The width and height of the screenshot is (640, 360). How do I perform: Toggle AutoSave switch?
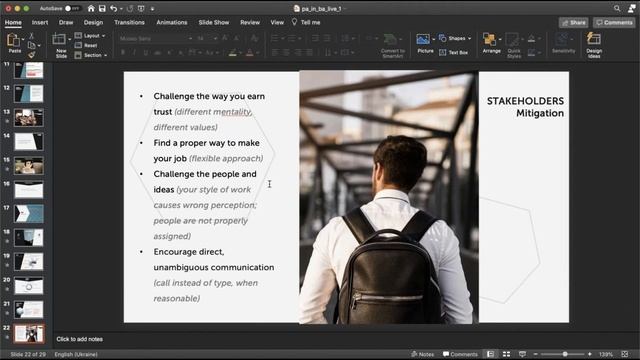pyautogui.click(x=73, y=9)
